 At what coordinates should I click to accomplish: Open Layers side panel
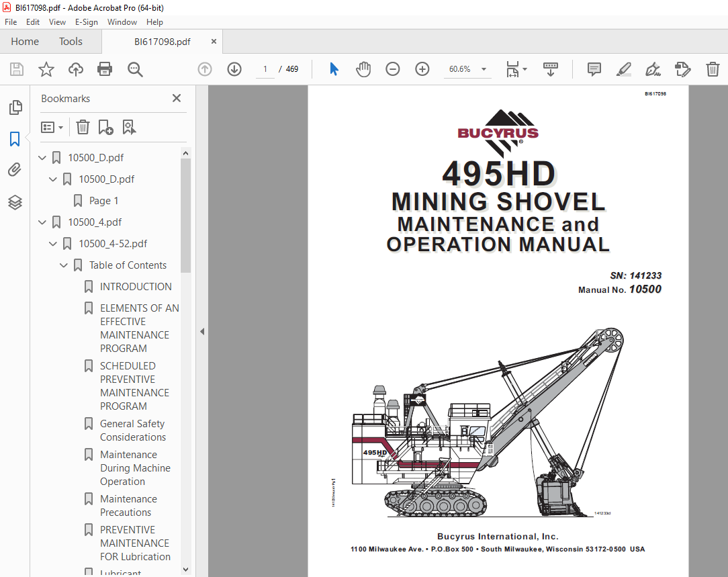click(15, 202)
